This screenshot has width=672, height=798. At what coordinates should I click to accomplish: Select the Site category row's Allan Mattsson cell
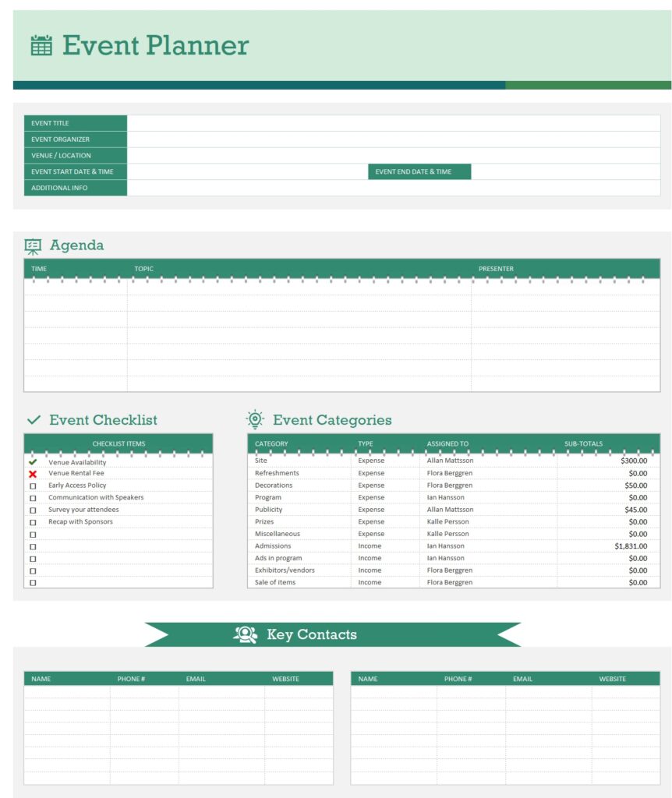click(450, 461)
